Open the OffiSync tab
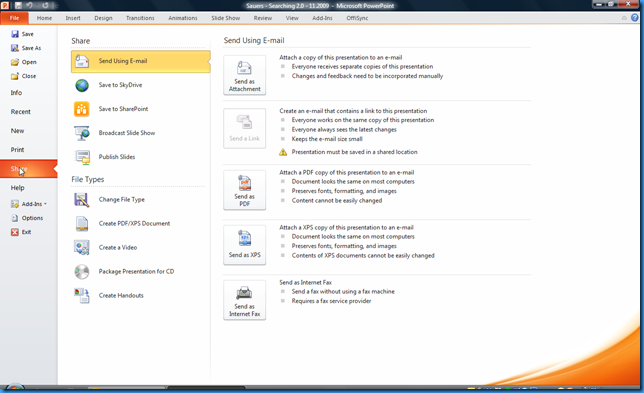The width and height of the screenshot is (644, 393). 357,18
